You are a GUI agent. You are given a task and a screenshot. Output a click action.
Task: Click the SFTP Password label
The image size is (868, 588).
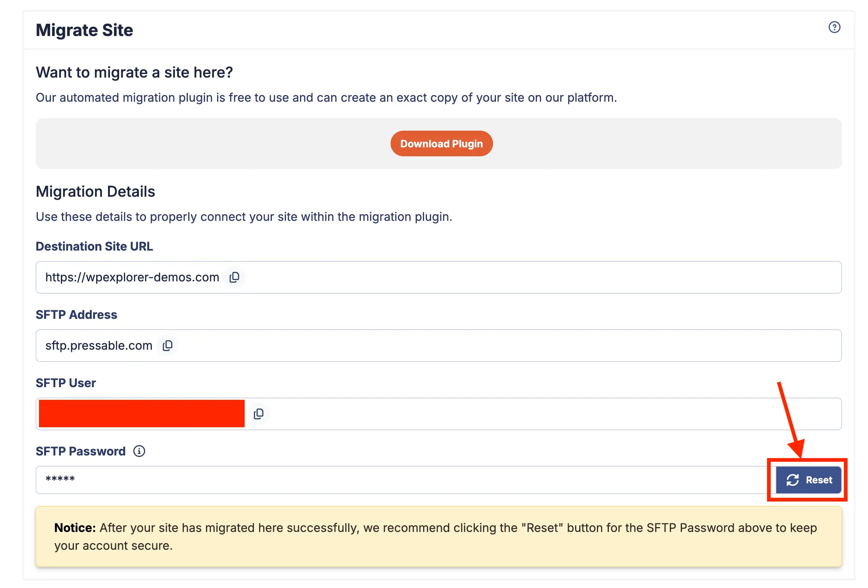[x=80, y=451]
